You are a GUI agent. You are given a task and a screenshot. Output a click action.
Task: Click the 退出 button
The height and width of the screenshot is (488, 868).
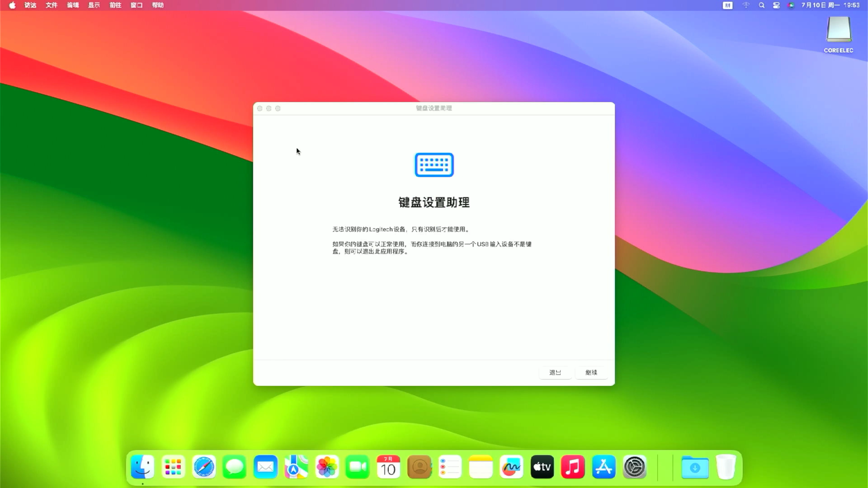pyautogui.click(x=555, y=373)
